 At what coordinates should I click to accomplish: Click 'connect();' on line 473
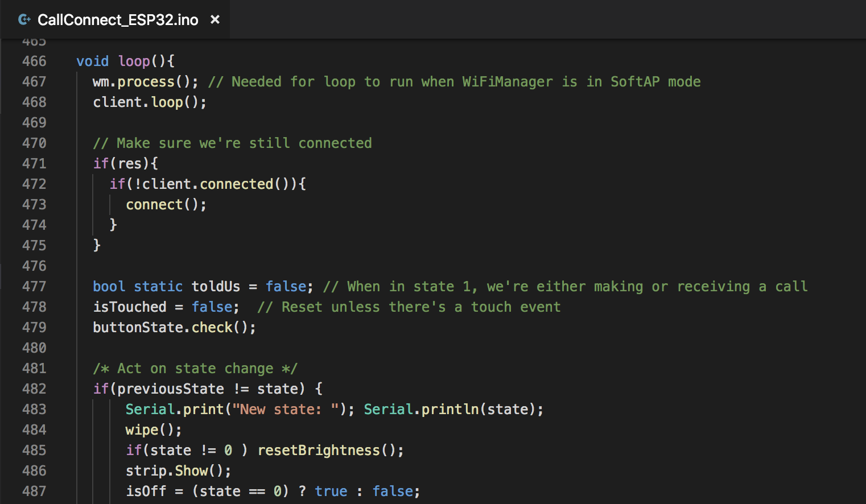166,205
